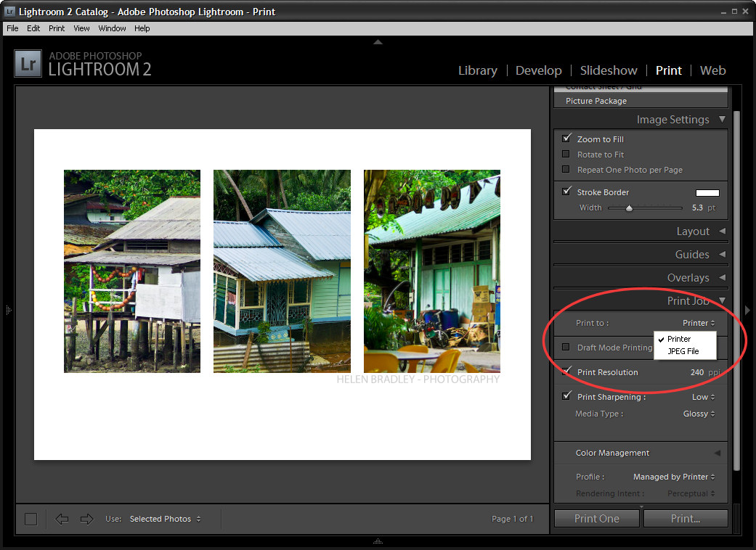Click the square toolbar icon beside the arrows

(31, 519)
